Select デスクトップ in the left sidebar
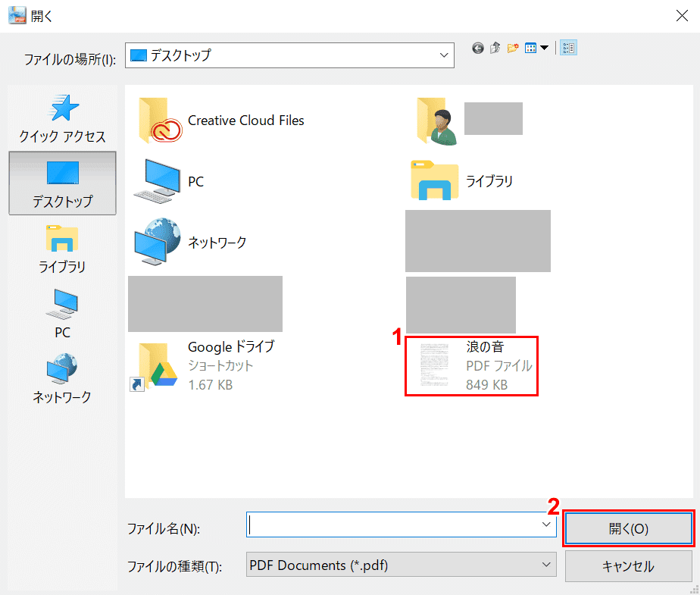This screenshot has height=595, width=700. (62, 183)
